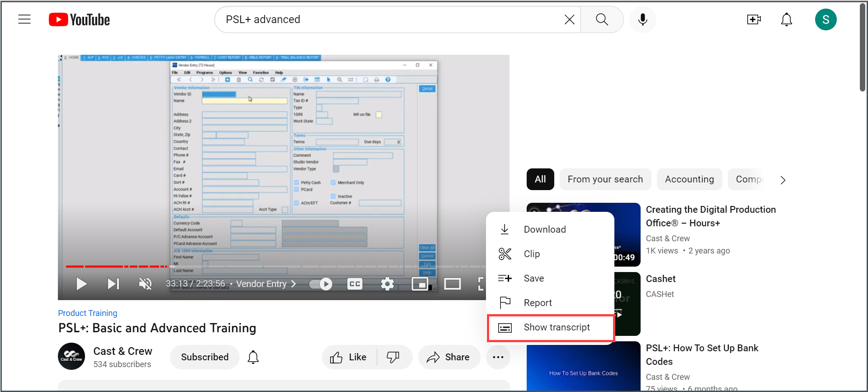Open the YouTube hamburger guide menu
This screenshot has width=868, height=392.
[24, 19]
